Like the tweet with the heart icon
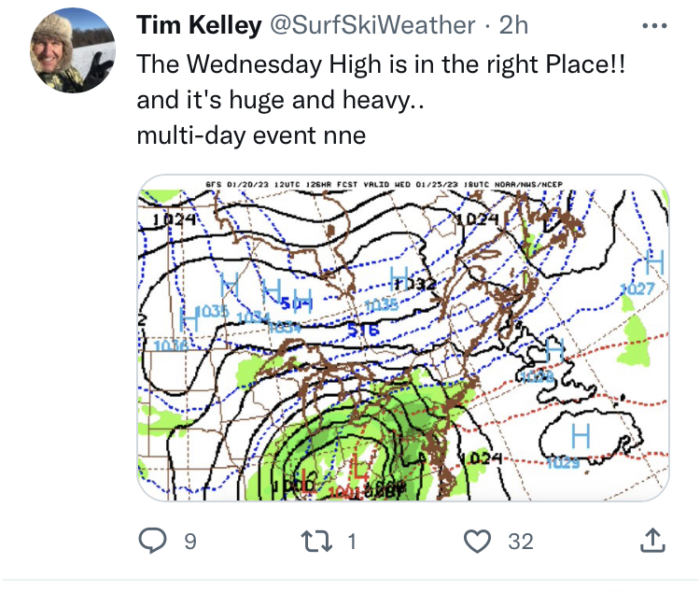Viewport: 700px width, 592px height. (478, 541)
